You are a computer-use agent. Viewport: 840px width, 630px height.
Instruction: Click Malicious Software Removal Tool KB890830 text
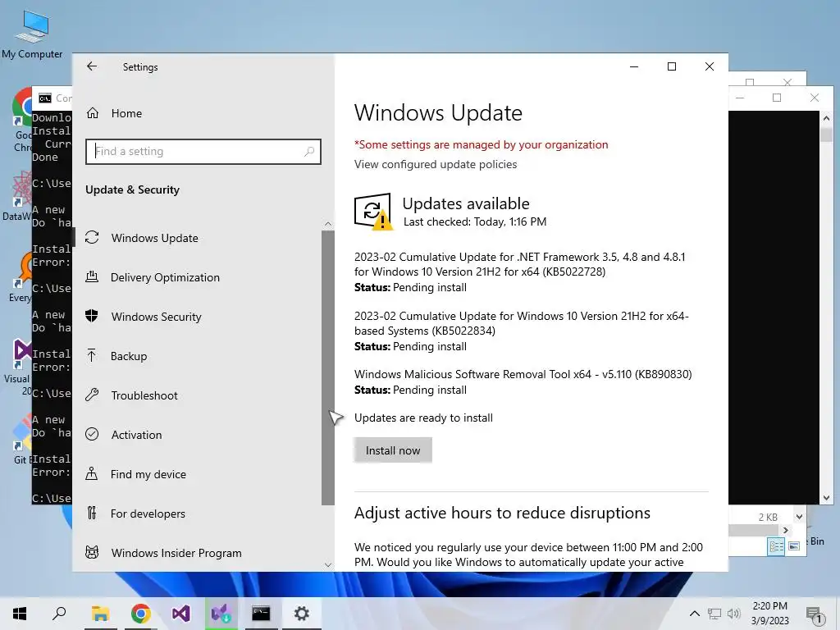523,374
